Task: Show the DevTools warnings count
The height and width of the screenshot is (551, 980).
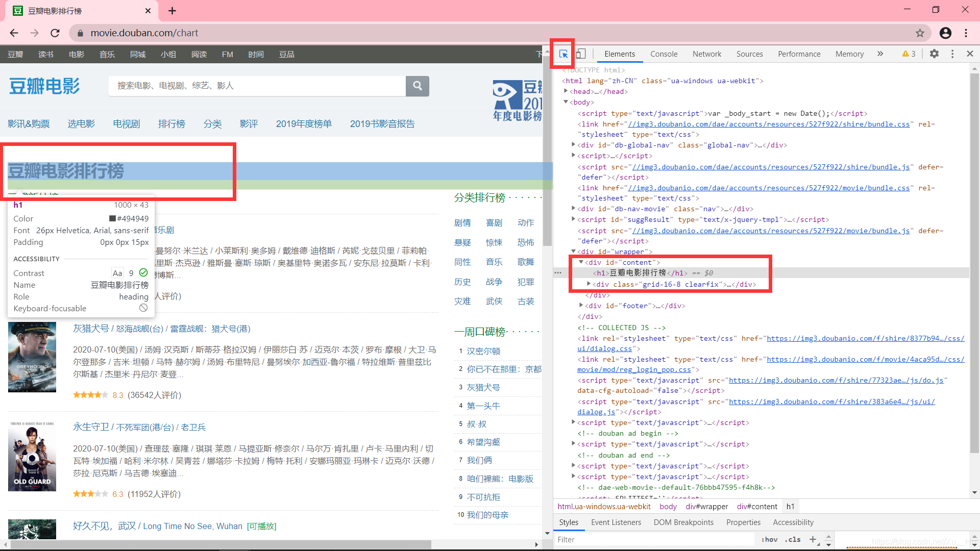Action: point(909,54)
